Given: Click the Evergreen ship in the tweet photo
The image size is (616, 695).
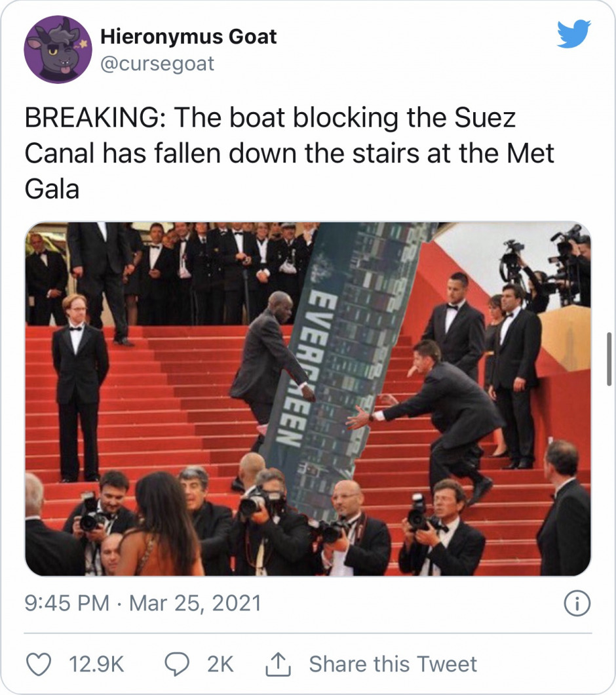Looking at the screenshot, I should [347, 354].
